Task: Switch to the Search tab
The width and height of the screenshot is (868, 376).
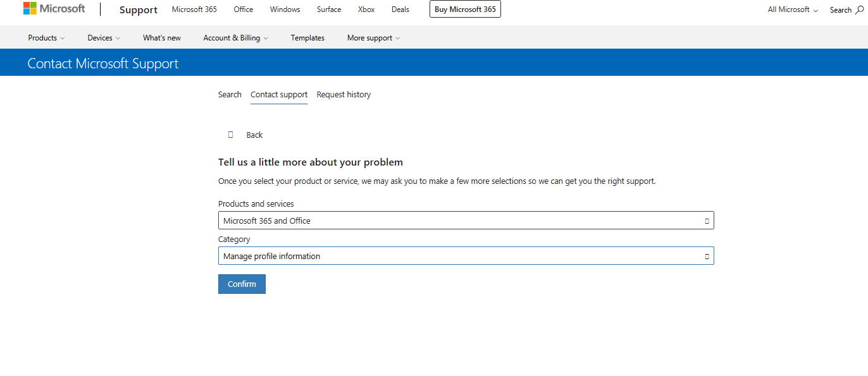Action: 230,95
